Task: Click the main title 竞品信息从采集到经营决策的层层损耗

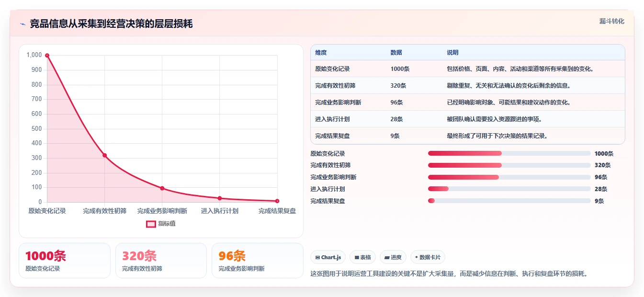Action: (111, 24)
